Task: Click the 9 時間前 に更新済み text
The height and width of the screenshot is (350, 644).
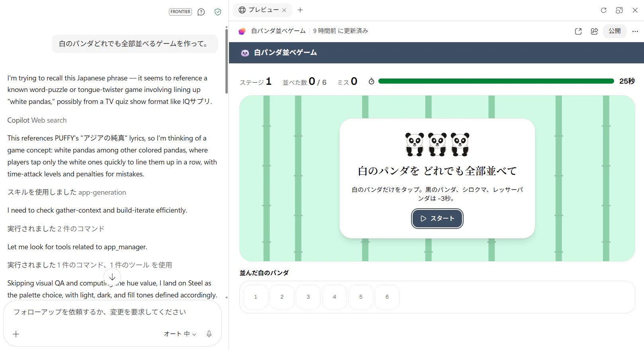Action: coord(341,31)
